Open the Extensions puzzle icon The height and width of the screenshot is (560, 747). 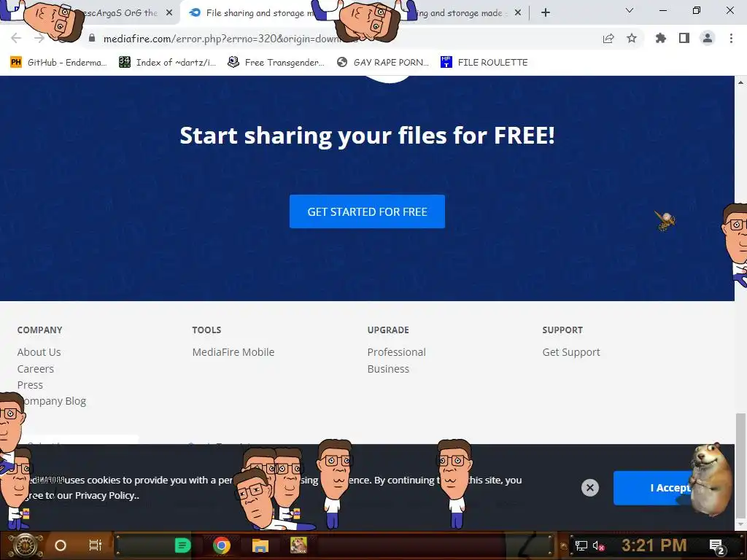pos(660,38)
